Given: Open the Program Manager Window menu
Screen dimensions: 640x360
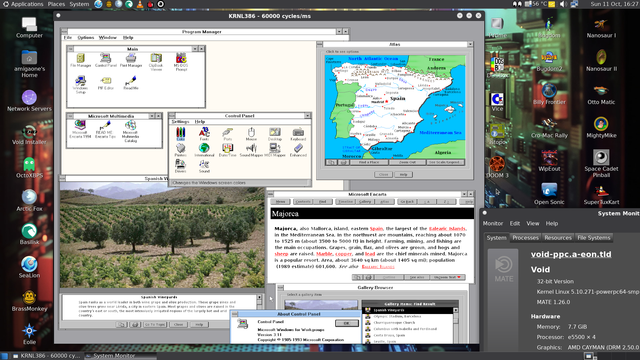Looking at the screenshot, I should [108, 38].
